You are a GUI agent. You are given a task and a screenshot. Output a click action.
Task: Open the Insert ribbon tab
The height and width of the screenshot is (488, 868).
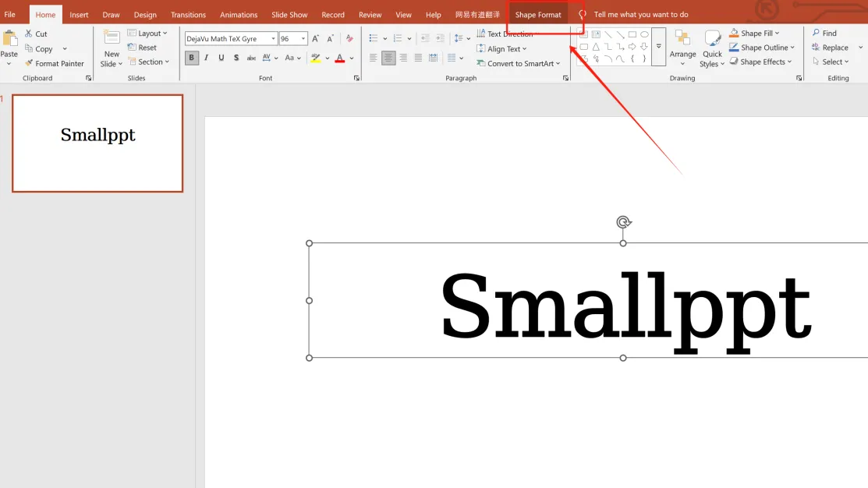79,15
